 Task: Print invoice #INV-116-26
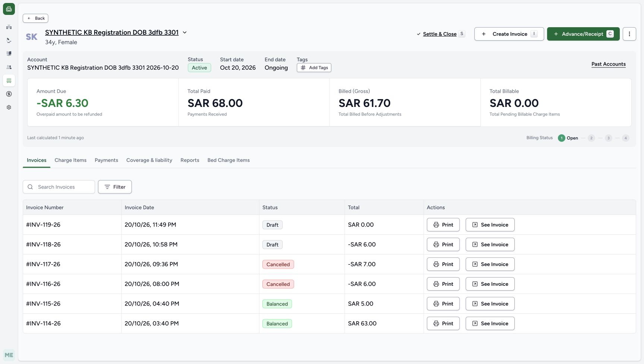click(443, 284)
